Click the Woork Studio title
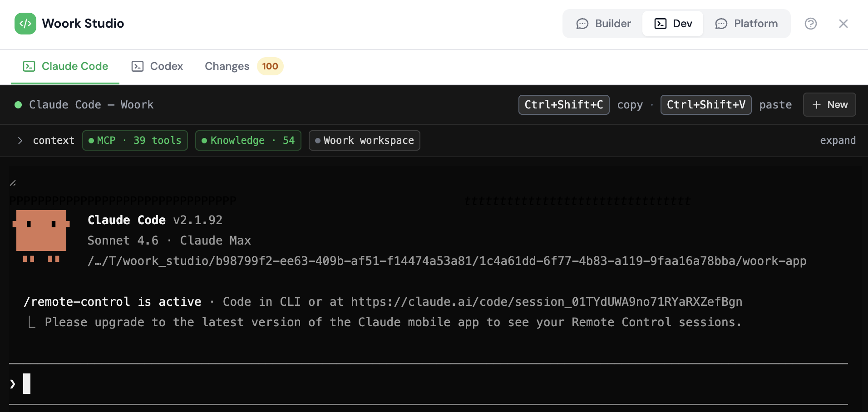The image size is (868, 412). [83, 24]
